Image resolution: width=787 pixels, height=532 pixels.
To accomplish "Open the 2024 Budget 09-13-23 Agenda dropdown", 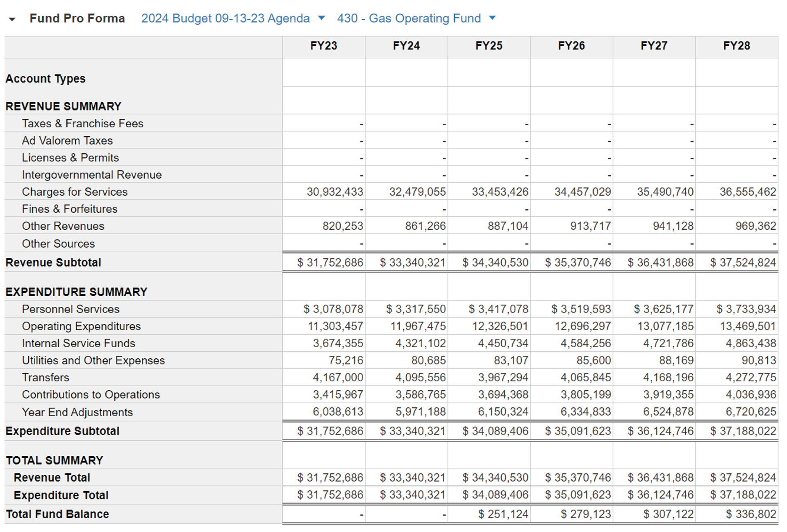I will (x=322, y=18).
